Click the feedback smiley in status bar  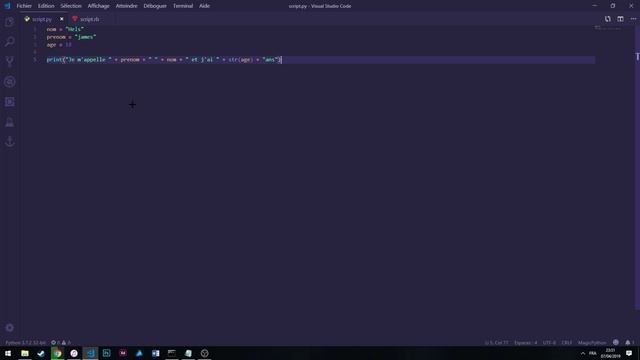click(x=616, y=342)
